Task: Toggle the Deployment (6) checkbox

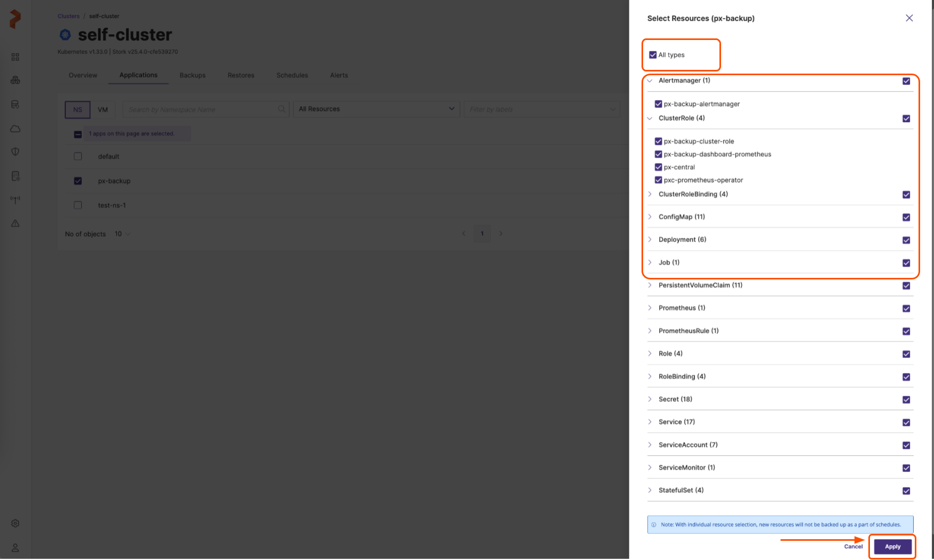Action: click(x=906, y=240)
